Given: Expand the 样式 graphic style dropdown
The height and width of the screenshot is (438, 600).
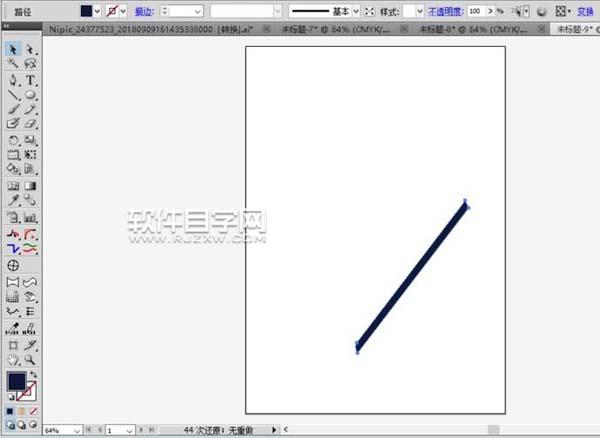Looking at the screenshot, I should (420, 12).
